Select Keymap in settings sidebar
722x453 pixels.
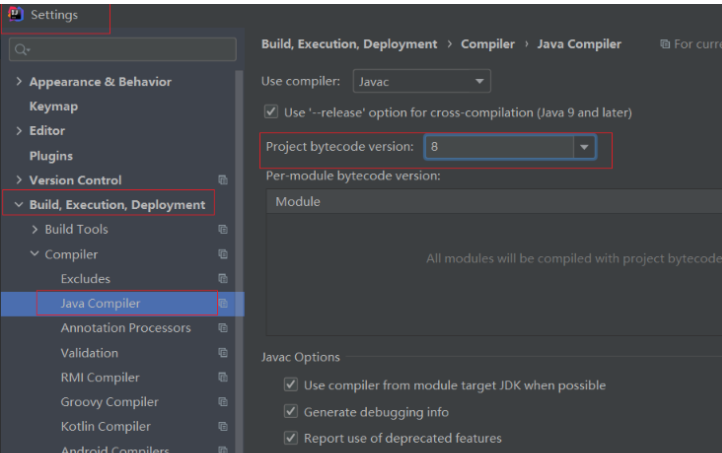[x=53, y=106]
